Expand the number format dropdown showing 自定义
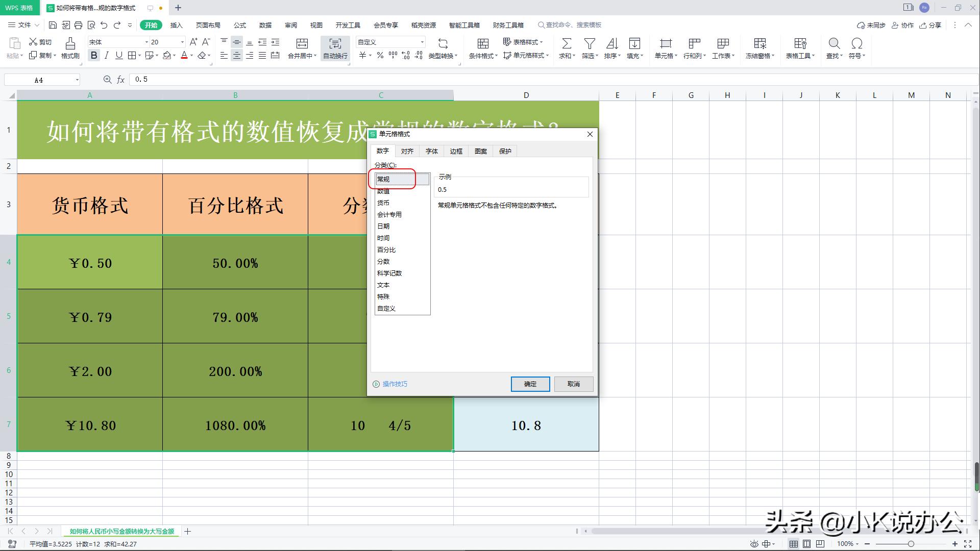Viewport: 980px width, 551px height. pyautogui.click(x=422, y=42)
